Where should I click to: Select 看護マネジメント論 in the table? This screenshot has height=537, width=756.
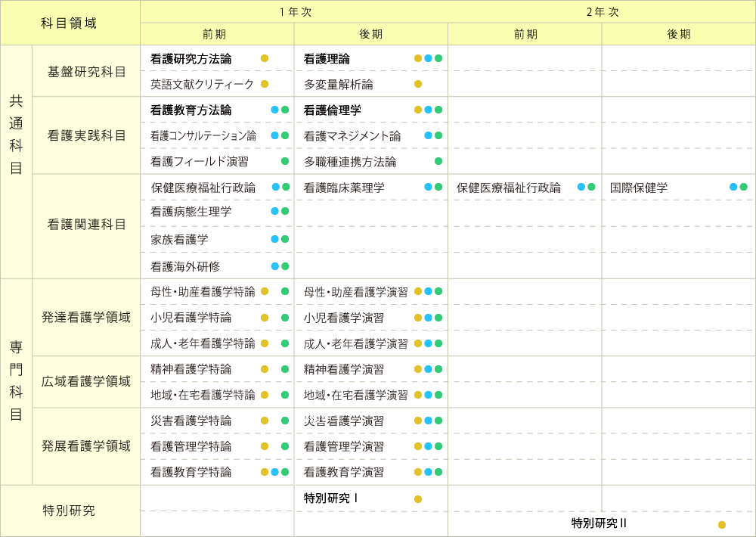352,136
